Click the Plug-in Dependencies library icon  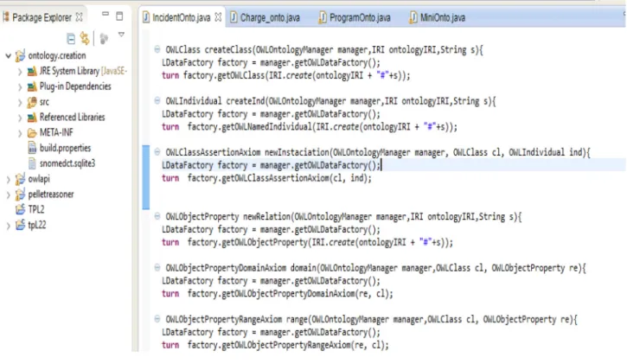coord(32,86)
